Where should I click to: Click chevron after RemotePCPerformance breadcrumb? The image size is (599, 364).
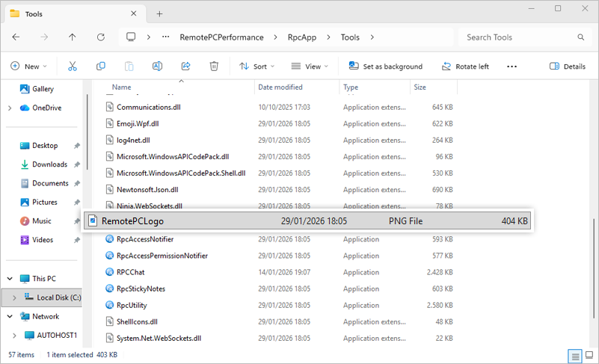[275, 37]
